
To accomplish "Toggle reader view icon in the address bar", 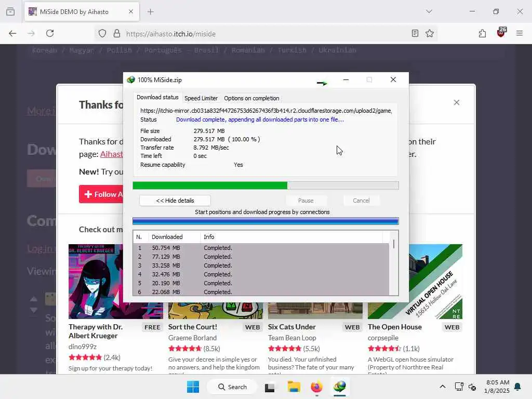I will pos(415,33).
